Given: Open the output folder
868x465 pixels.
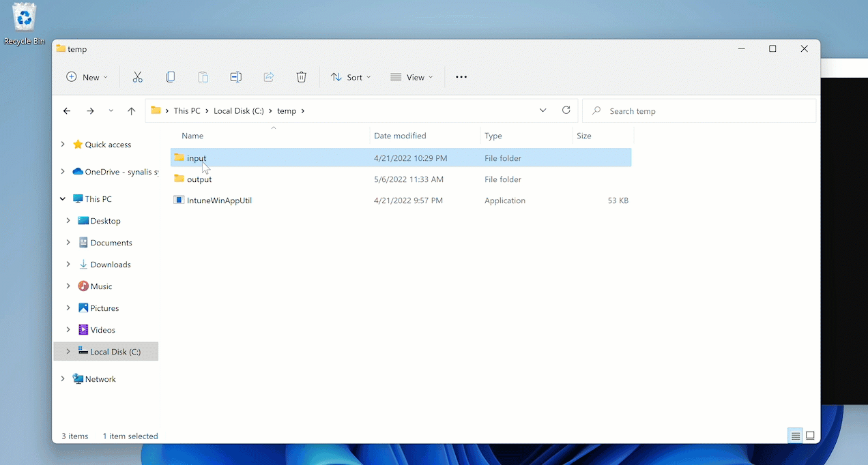Looking at the screenshot, I should (x=199, y=179).
